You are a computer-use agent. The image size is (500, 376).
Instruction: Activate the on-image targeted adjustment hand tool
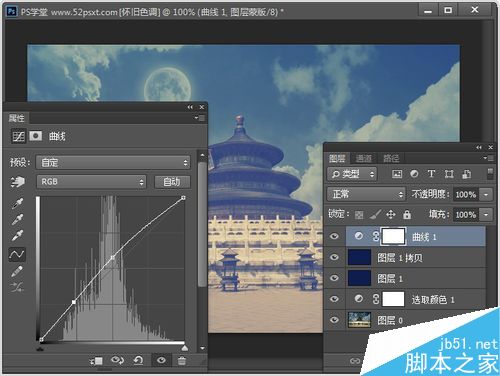[x=17, y=182]
